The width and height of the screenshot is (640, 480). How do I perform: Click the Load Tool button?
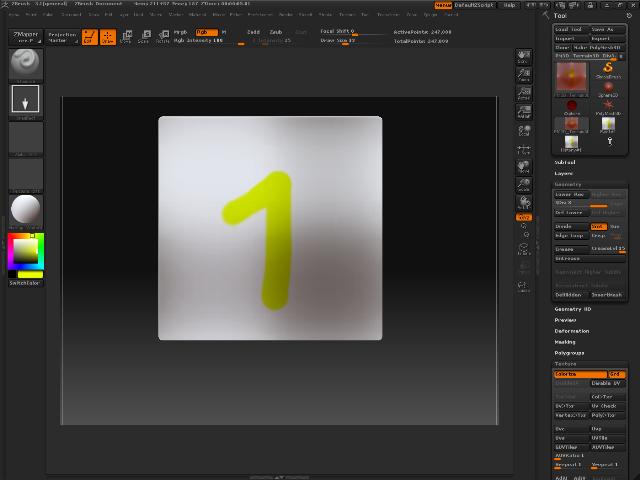point(569,29)
